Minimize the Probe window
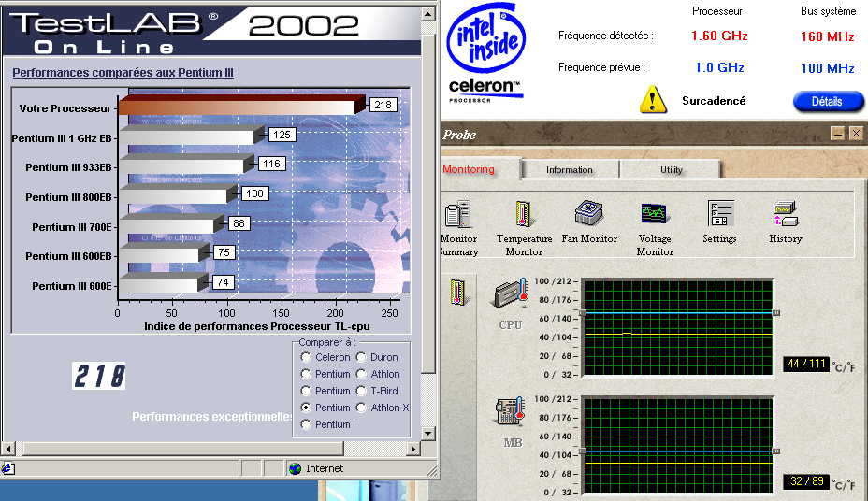868x501 pixels. (x=837, y=134)
